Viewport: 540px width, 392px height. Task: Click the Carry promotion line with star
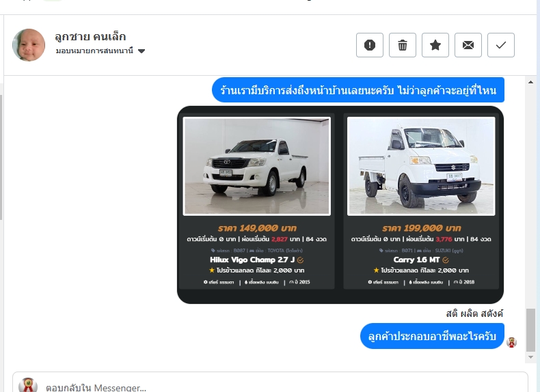(x=421, y=270)
